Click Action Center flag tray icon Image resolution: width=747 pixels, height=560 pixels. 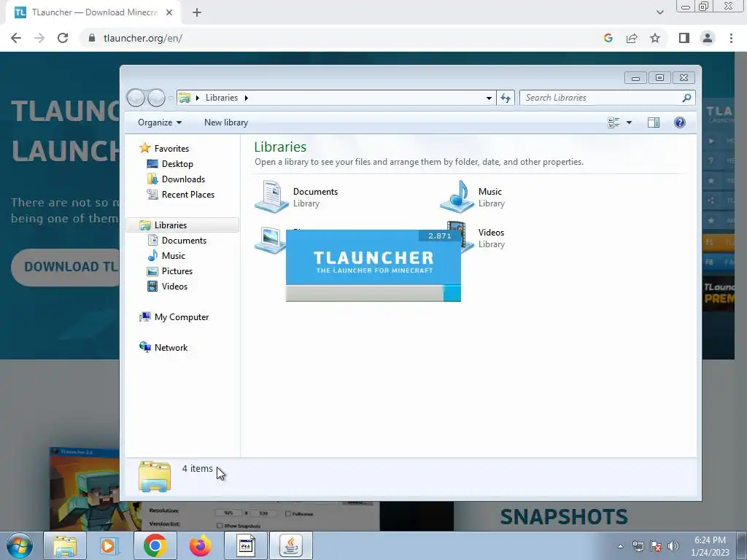(656, 546)
